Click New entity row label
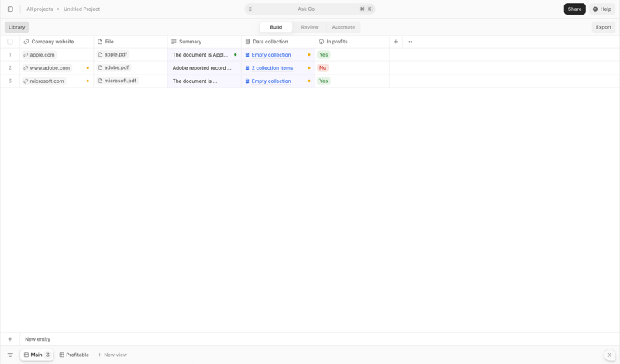Viewport: 620px width, 364px height. [37, 339]
